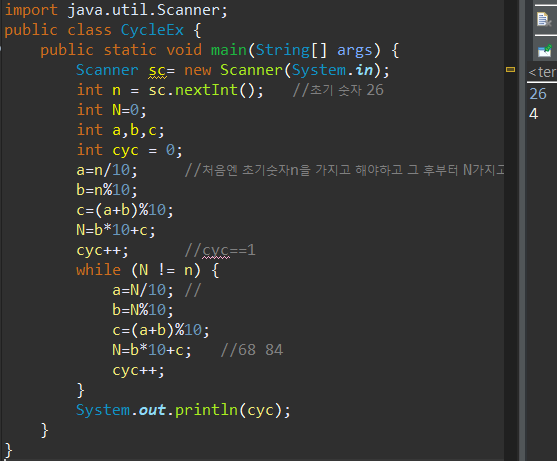Click the line 'import java.util.Scanner;'

click(x=116, y=10)
